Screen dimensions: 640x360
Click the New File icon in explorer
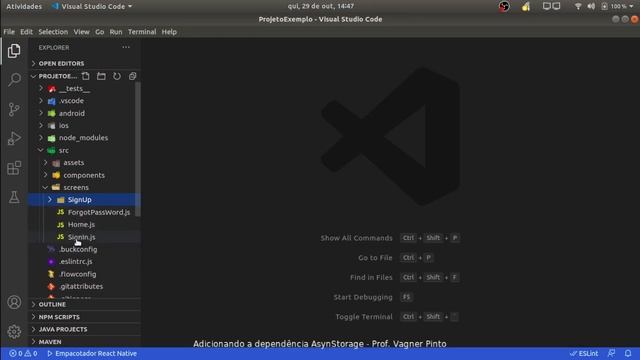[x=86, y=76]
